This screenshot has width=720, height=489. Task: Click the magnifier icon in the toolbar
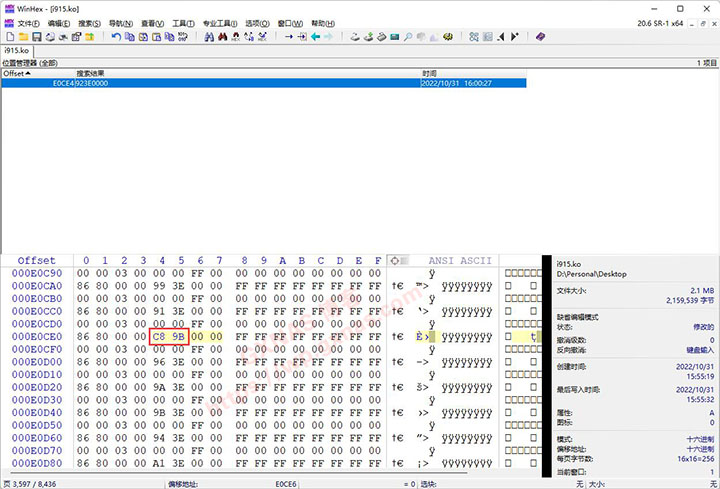[408, 37]
